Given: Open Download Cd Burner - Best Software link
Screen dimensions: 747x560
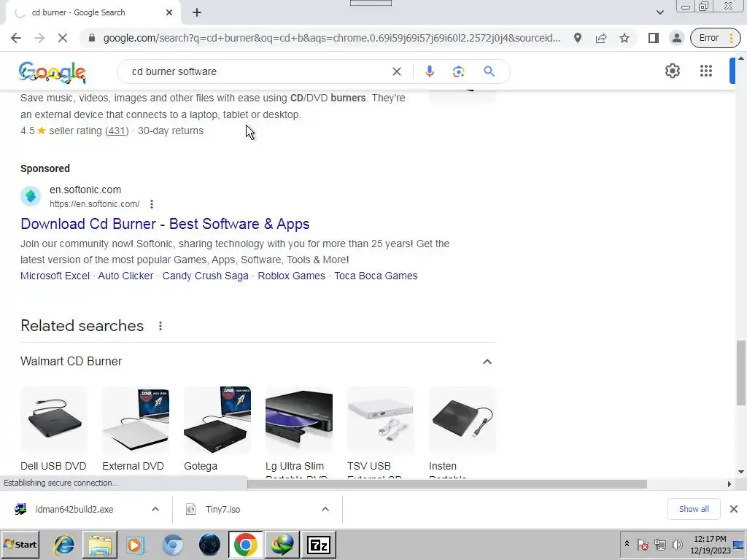Looking at the screenshot, I should 165,224.
